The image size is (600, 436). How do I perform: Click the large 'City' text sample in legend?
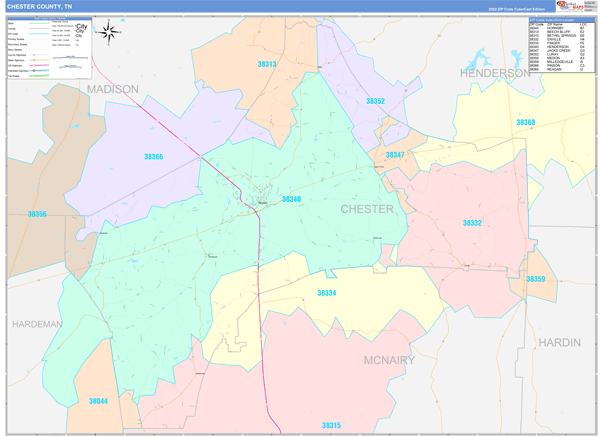tap(80, 27)
